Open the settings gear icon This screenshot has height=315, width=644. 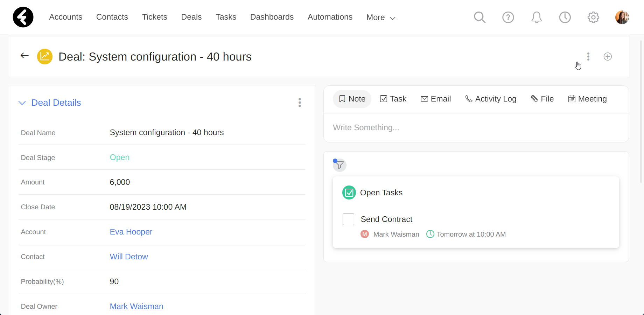coord(593,17)
